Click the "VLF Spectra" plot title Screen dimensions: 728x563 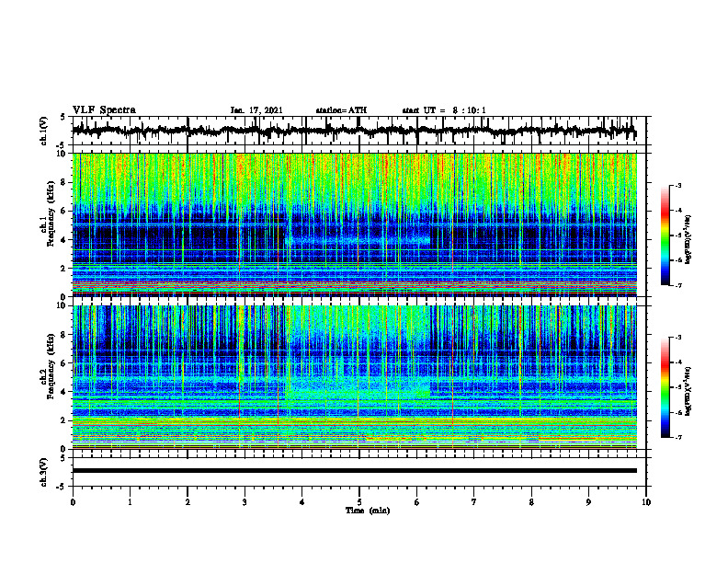[104, 110]
